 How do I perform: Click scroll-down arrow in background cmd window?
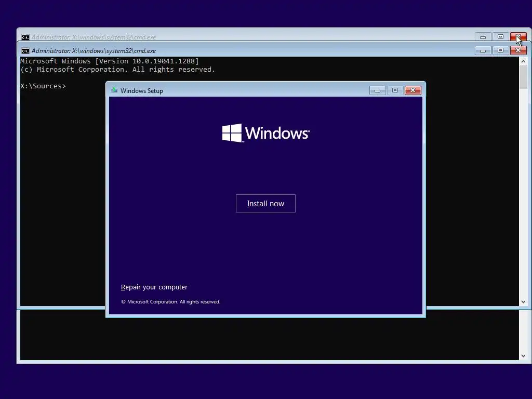point(523,355)
